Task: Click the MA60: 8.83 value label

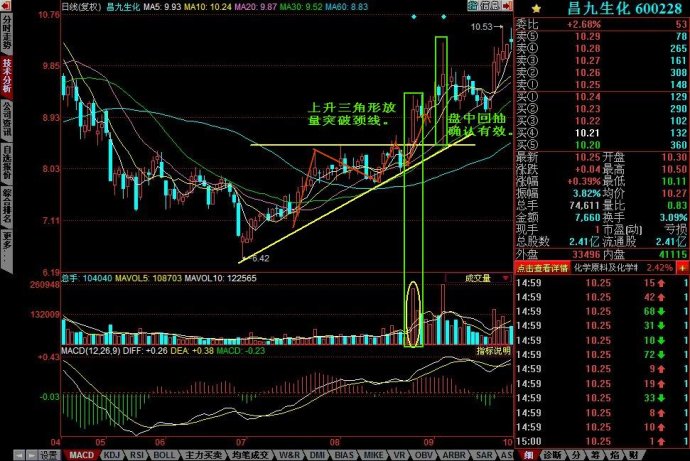Action: 347,7
